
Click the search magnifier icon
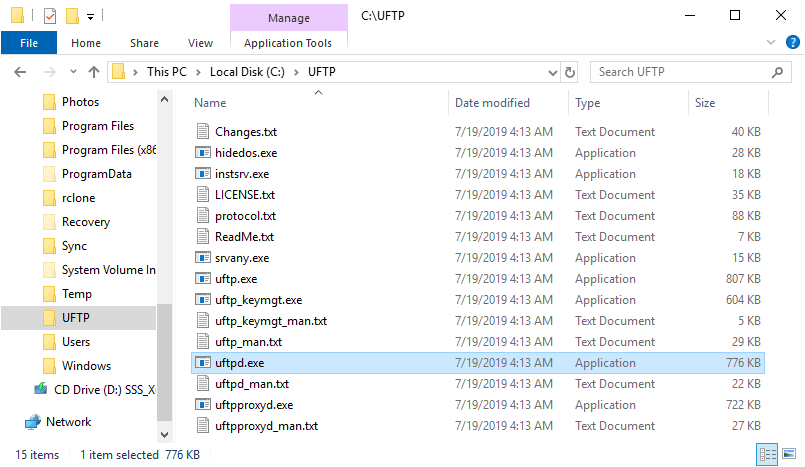click(777, 72)
